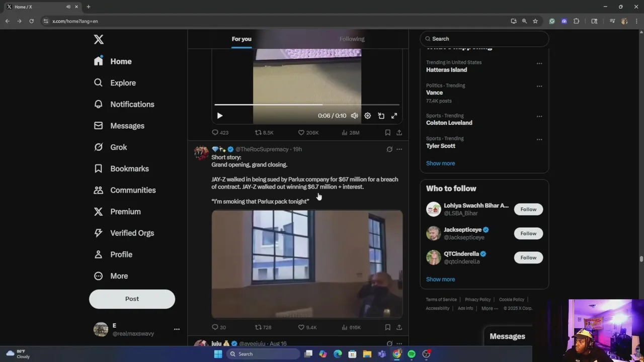Open the JAY-Z post video
The width and height of the screenshot is (644, 362).
pyautogui.click(x=307, y=264)
